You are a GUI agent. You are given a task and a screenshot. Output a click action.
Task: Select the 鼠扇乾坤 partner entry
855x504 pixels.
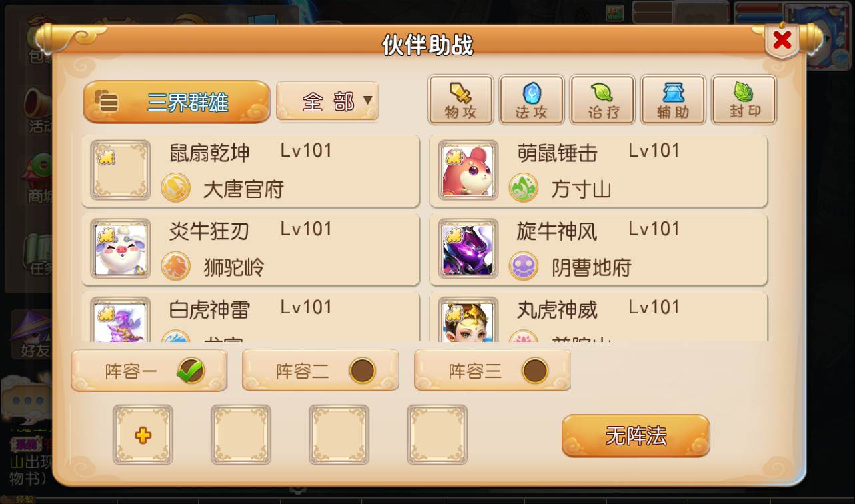point(251,171)
